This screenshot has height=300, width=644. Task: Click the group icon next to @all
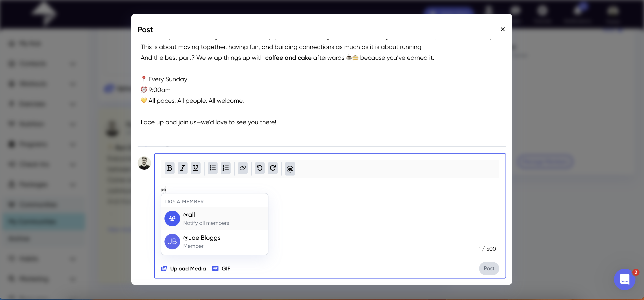172,219
